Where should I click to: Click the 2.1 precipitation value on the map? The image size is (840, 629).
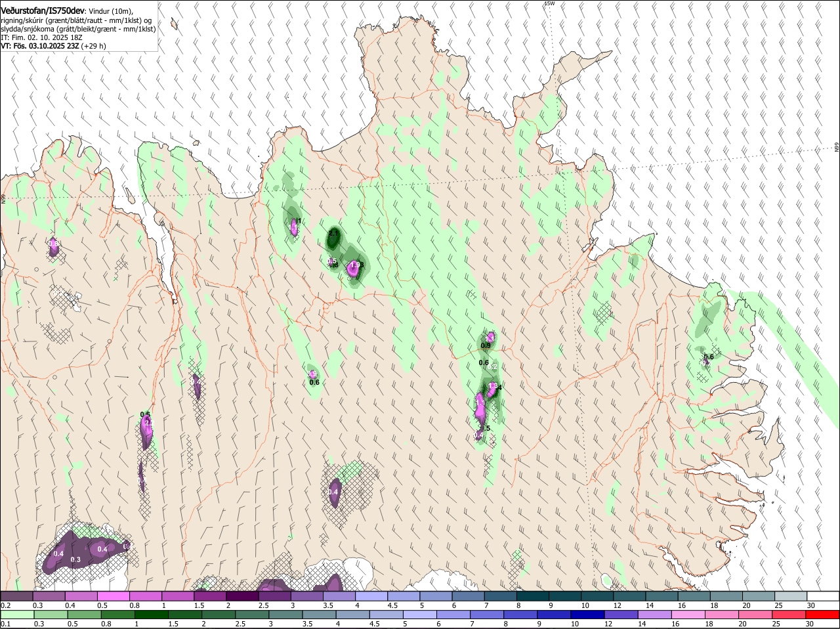click(x=333, y=233)
